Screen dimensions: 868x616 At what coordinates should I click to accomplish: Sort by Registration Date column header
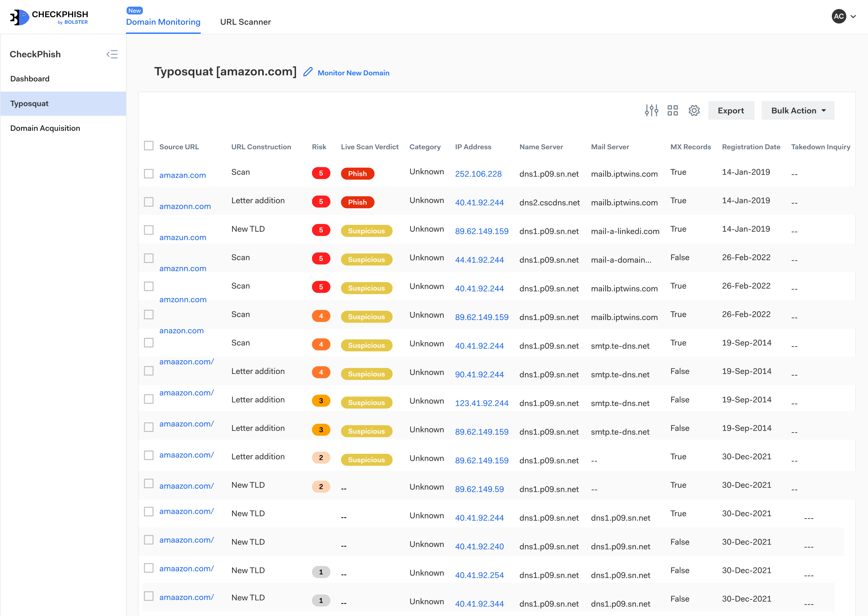[x=751, y=147]
